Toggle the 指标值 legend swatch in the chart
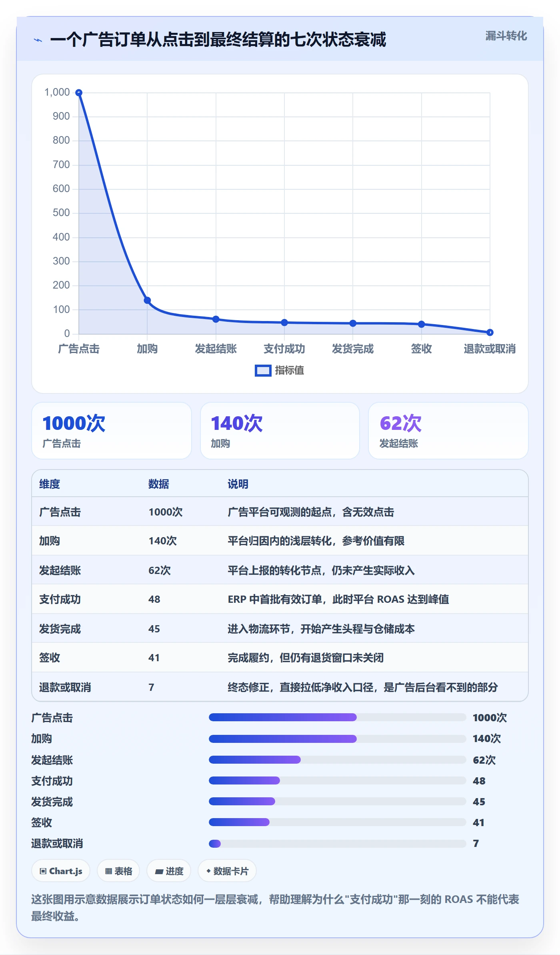 [x=263, y=371]
